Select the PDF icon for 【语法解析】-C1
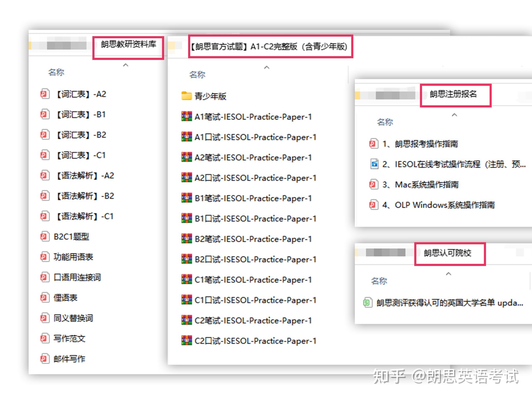 [x=45, y=216]
